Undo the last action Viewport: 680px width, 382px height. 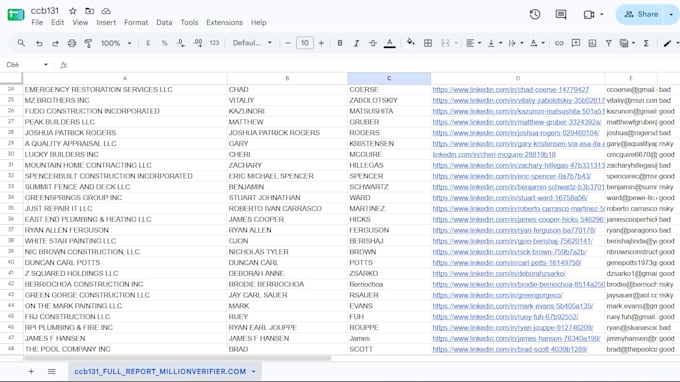(x=39, y=43)
